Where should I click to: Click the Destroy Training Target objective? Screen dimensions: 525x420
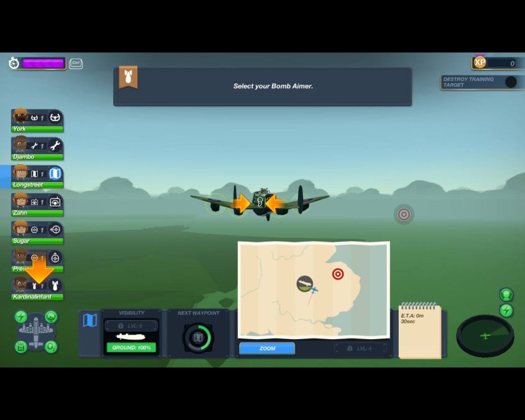pyautogui.click(x=482, y=82)
